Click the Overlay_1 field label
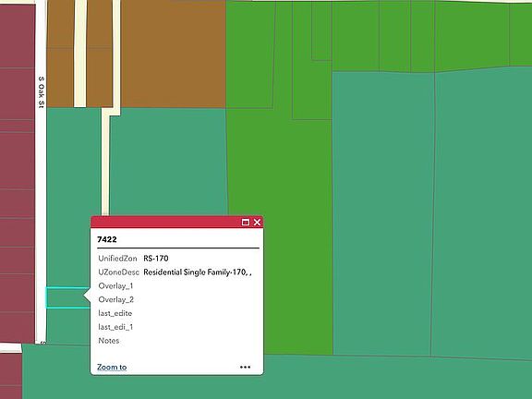The height and width of the screenshot is (399, 532). click(x=115, y=286)
